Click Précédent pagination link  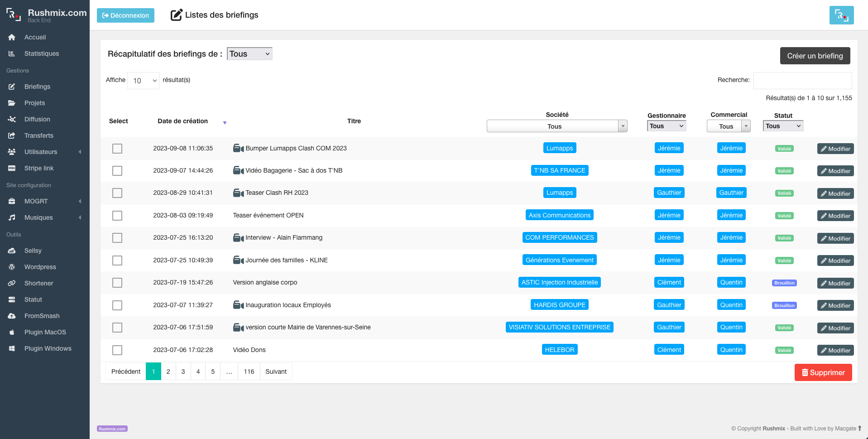126,371
